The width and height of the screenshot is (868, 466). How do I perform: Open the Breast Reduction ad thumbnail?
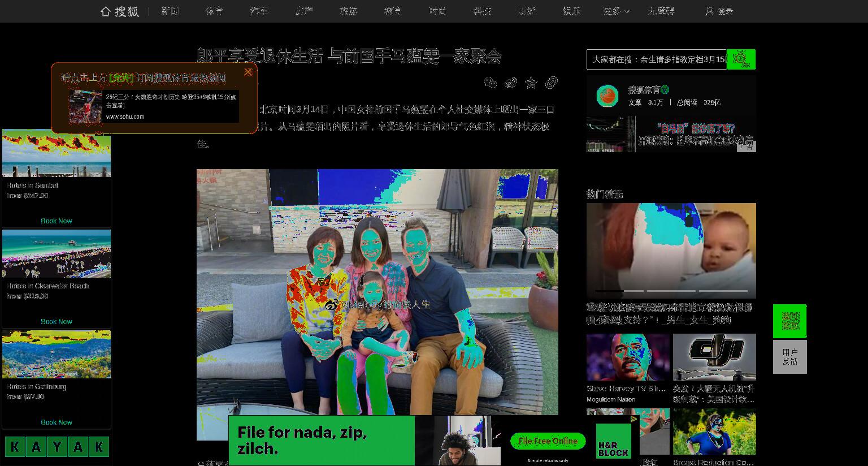[x=714, y=432]
